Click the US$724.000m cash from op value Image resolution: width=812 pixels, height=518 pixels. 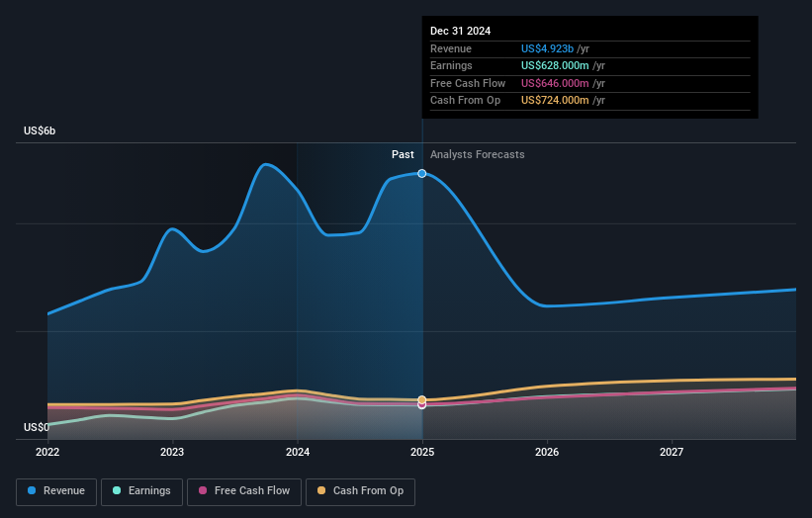[x=555, y=101]
